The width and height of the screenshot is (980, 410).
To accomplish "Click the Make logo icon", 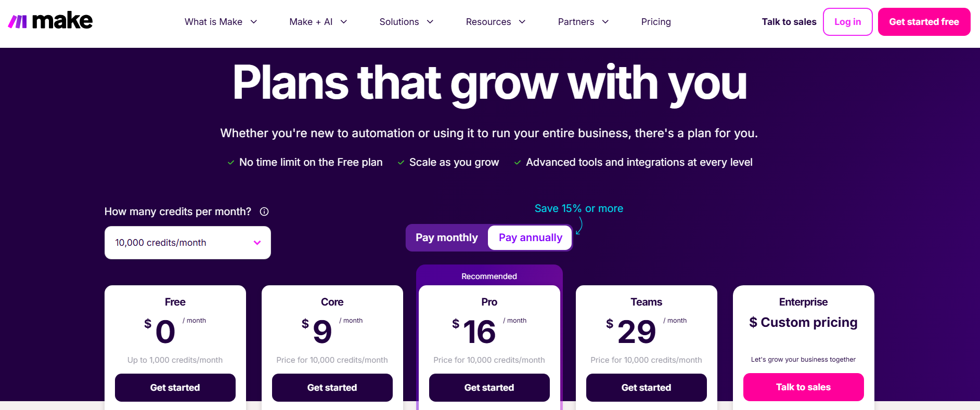I will point(18,21).
